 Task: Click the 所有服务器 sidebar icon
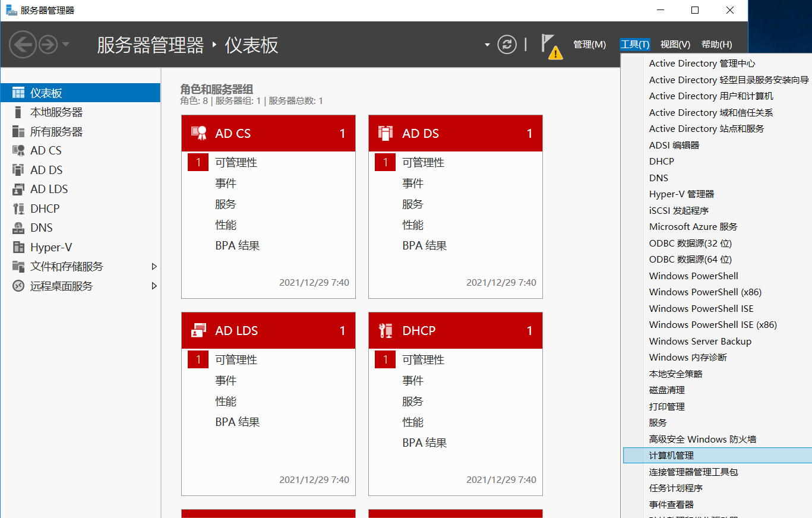19,131
